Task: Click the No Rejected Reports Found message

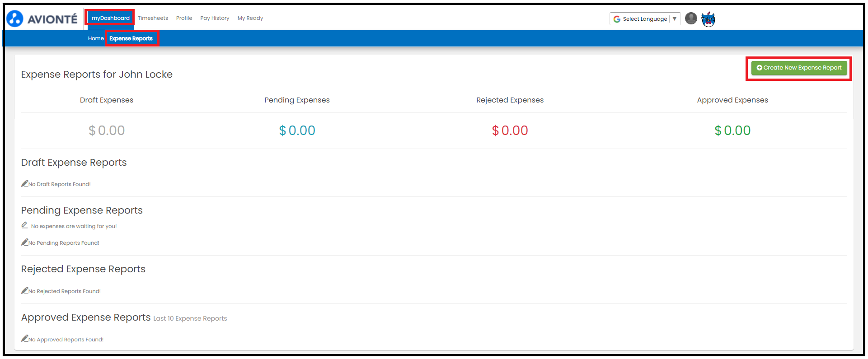Action: pyautogui.click(x=65, y=291)
